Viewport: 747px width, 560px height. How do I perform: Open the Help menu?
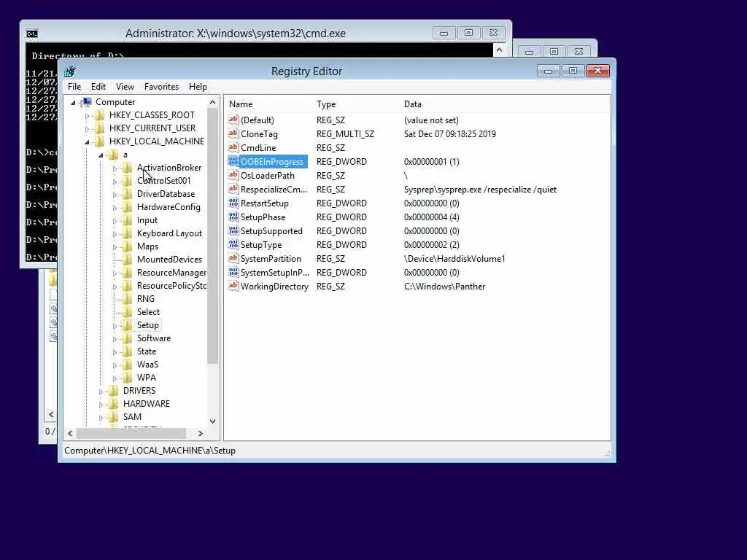point(198,87)
